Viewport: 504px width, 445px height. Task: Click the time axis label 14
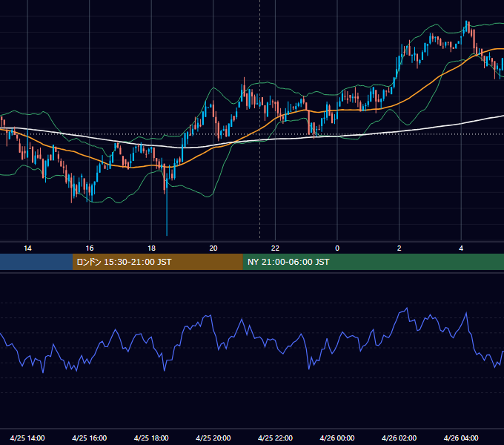pos(27,248)
